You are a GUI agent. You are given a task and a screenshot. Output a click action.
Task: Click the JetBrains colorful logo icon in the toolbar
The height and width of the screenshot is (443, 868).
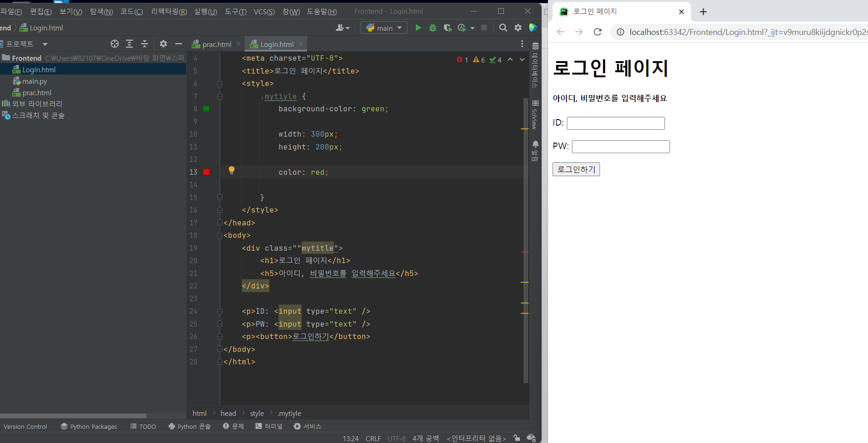tap(533, 28)
